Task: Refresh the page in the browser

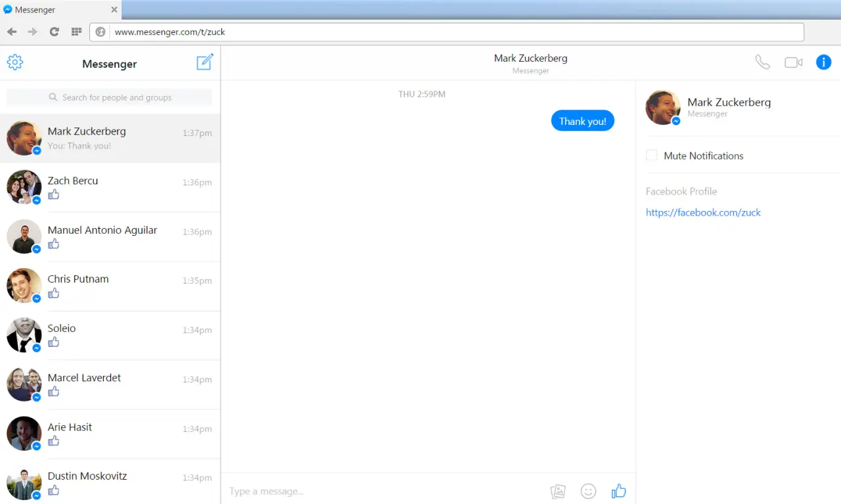Action: pos(54,32)
